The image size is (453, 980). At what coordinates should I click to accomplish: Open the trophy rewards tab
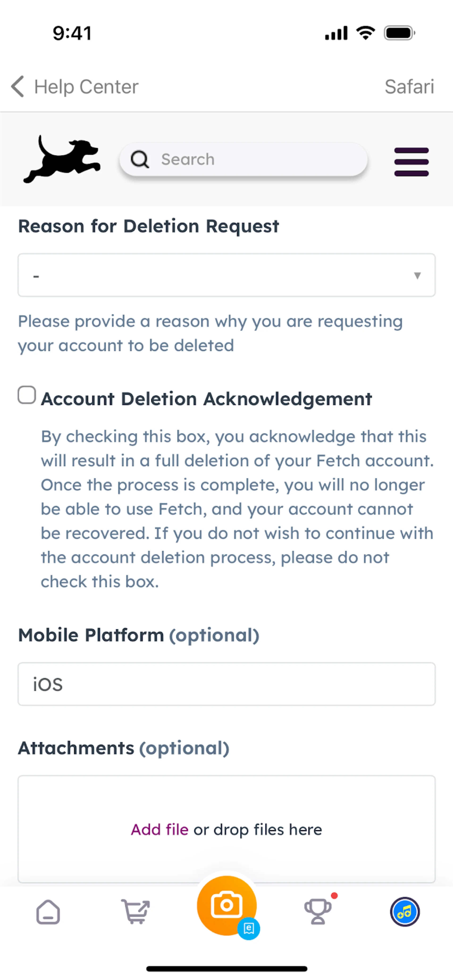(318, 912)
